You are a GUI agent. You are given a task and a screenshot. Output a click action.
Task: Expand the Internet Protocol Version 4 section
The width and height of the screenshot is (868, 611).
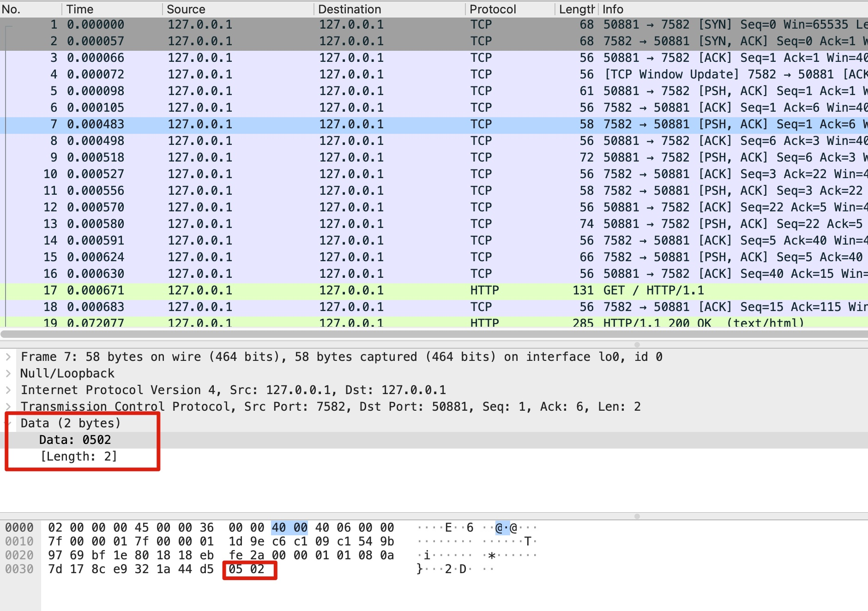tap(8, 390)
